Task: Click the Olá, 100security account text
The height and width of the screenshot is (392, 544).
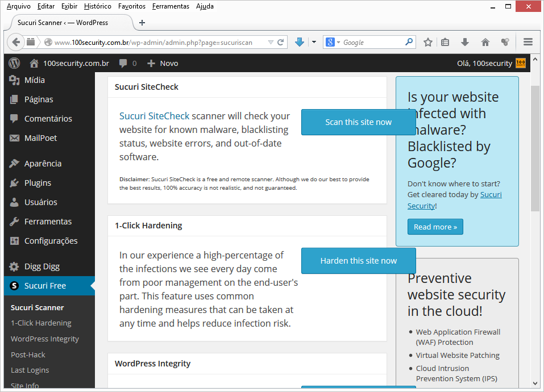Action: click(484, 64)
